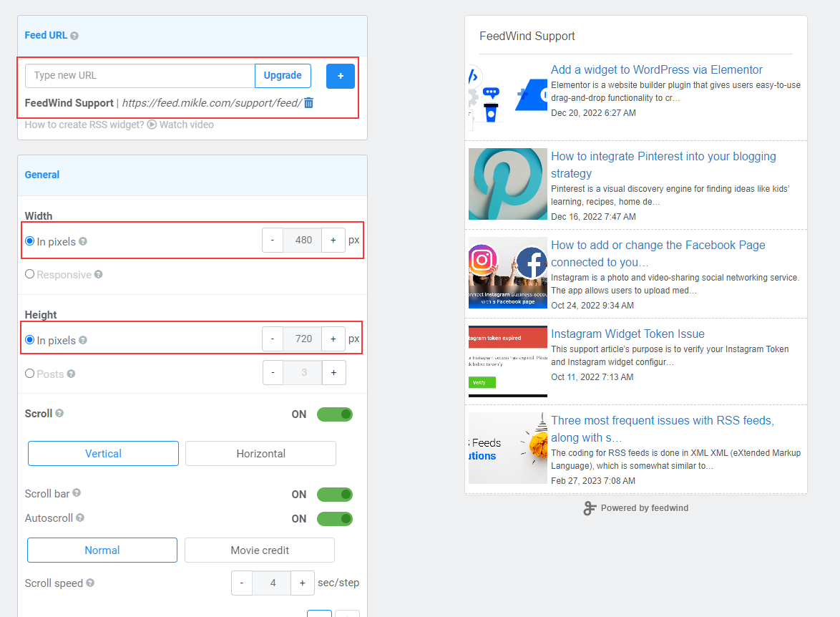Turn off the Scroll bar toggle

(335, 494)
